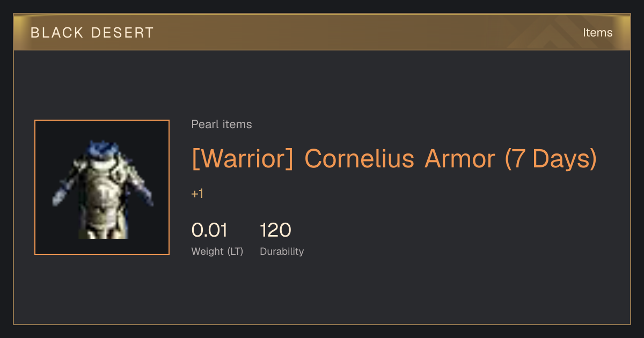Click the word Cornelius in the item name
644x338 pixels.
[359, 159]
